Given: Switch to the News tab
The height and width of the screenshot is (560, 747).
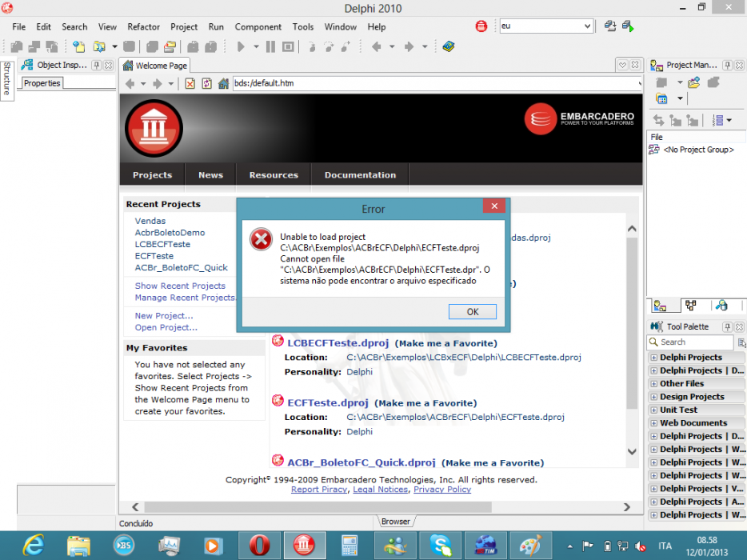Looking at the screenshot, I should coord(210,175).
